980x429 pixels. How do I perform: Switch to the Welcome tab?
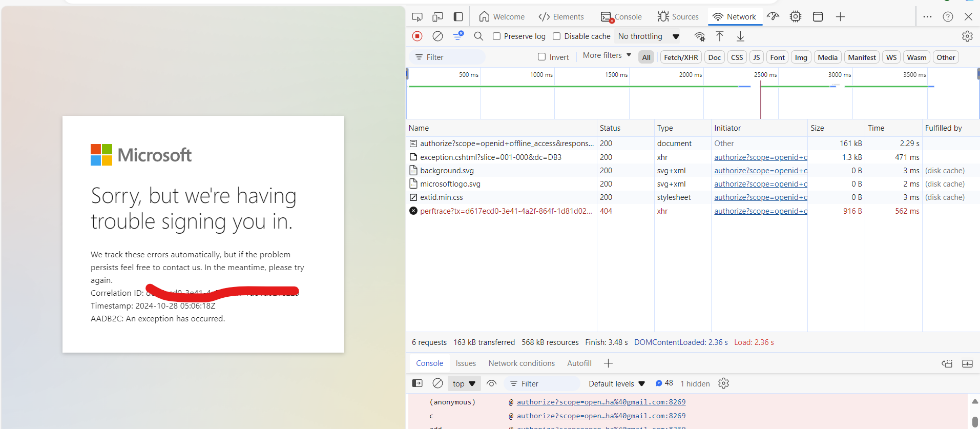click(502, 17)
